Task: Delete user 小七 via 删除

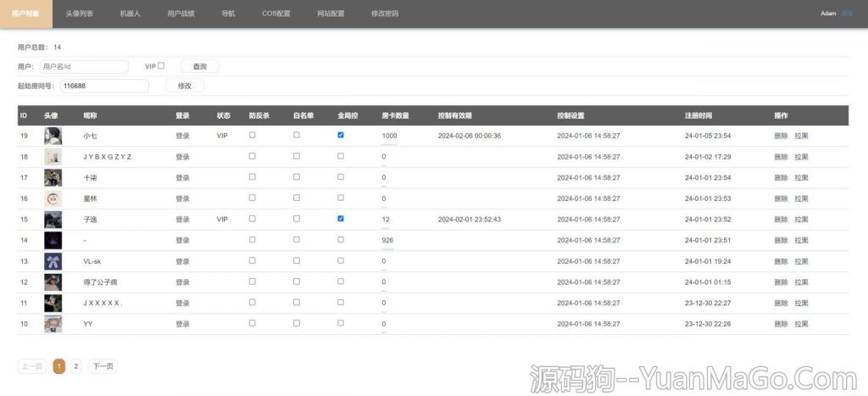Action: point(781,136)
